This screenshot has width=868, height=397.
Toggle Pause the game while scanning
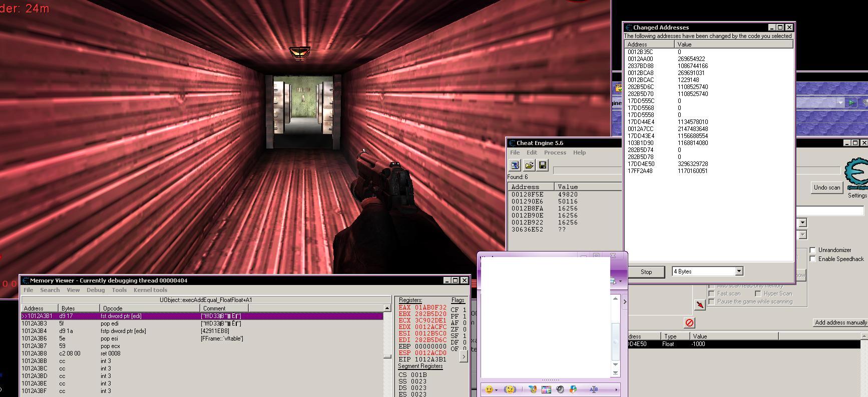tap(711, 302)
